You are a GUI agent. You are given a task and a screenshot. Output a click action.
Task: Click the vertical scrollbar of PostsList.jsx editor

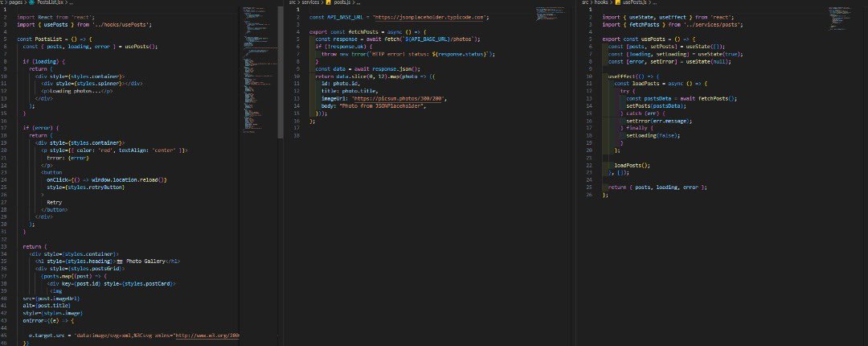point(280,72)
